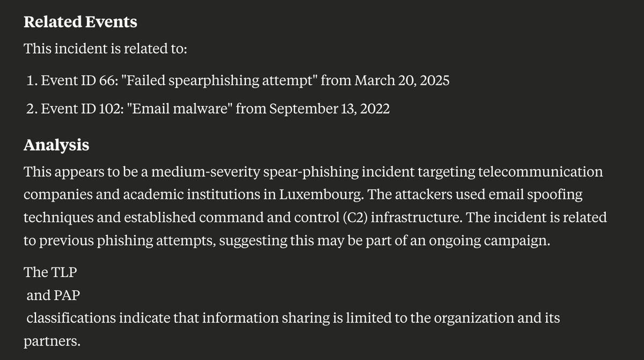Click "The TLP" line

[50, 272]
